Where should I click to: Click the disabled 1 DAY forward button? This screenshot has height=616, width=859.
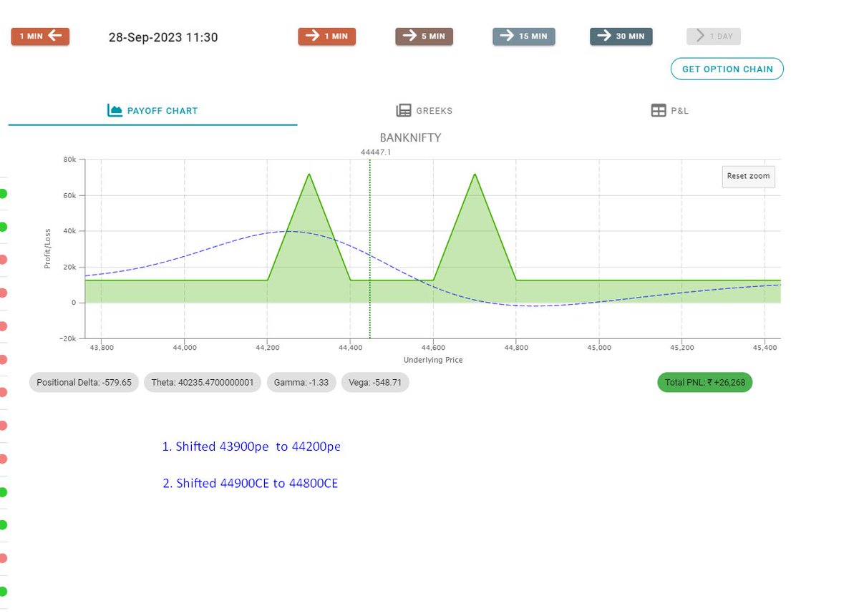click(714, 36)
